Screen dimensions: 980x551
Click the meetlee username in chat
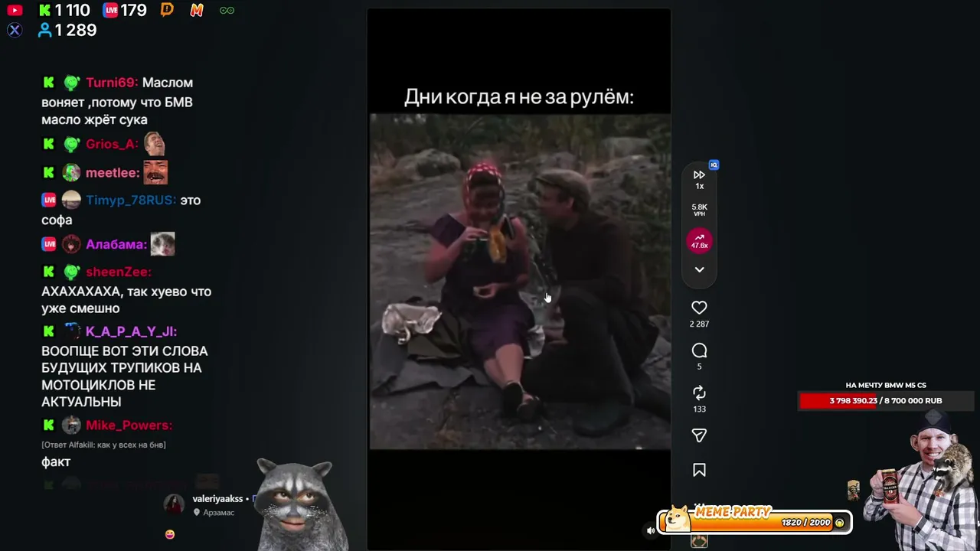pyautogui.click(x=113, y=173)
